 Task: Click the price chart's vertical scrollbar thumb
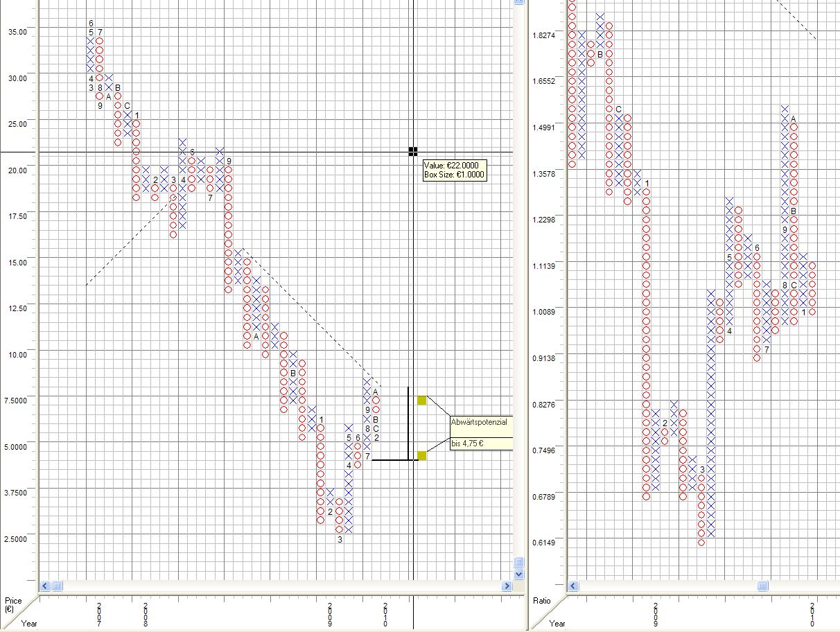518,562
